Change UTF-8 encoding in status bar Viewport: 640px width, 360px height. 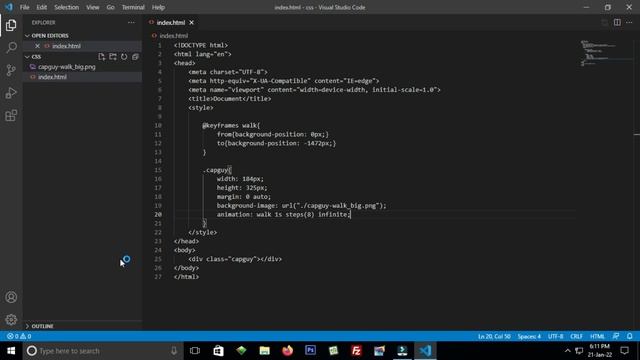pos(556,336)
